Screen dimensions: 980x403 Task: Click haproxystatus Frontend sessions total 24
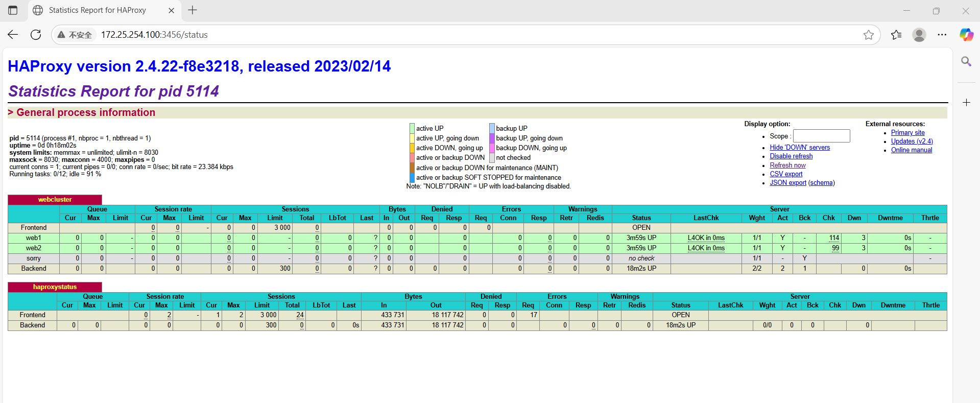tap(300, 315)
